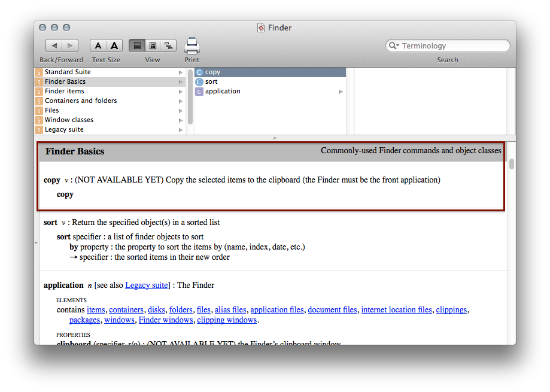The width and height of the screenshot is (550, 392).
Task: Select the Standard Suite row
Action: click(110, 72)
